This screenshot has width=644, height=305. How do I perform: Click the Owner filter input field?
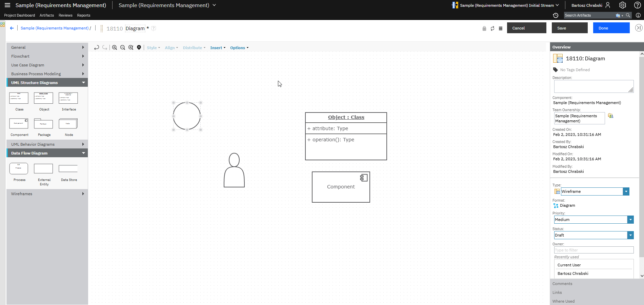coord(594,250)
